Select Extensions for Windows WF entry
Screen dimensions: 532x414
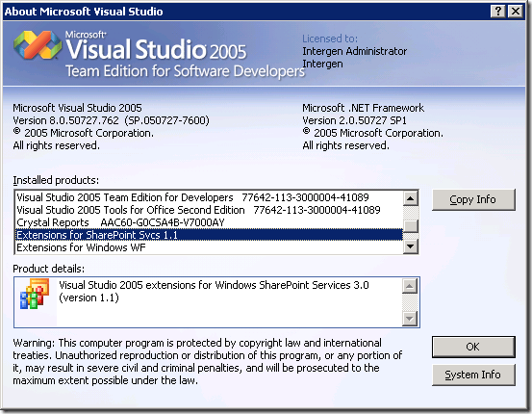coord(209,247)
